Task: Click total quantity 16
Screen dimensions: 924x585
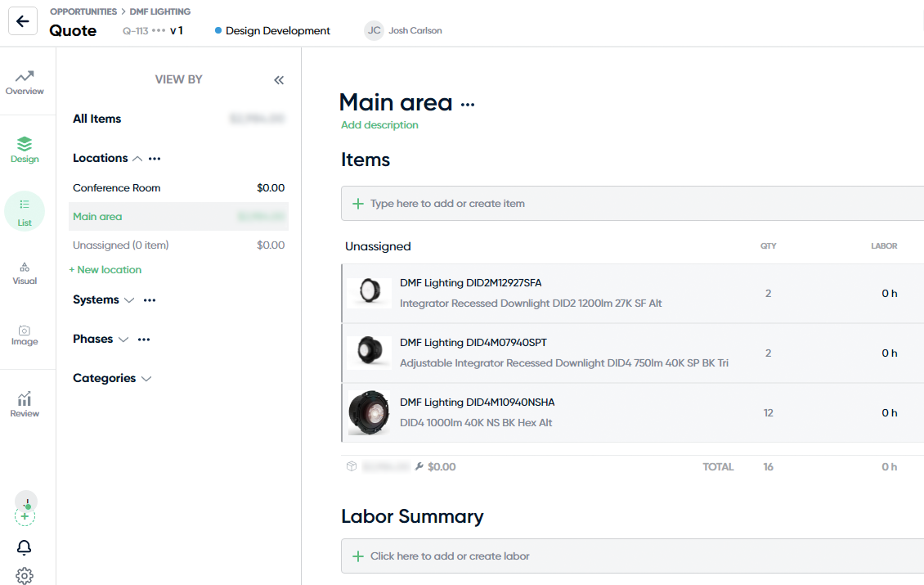Action: (x=769, y=466)
